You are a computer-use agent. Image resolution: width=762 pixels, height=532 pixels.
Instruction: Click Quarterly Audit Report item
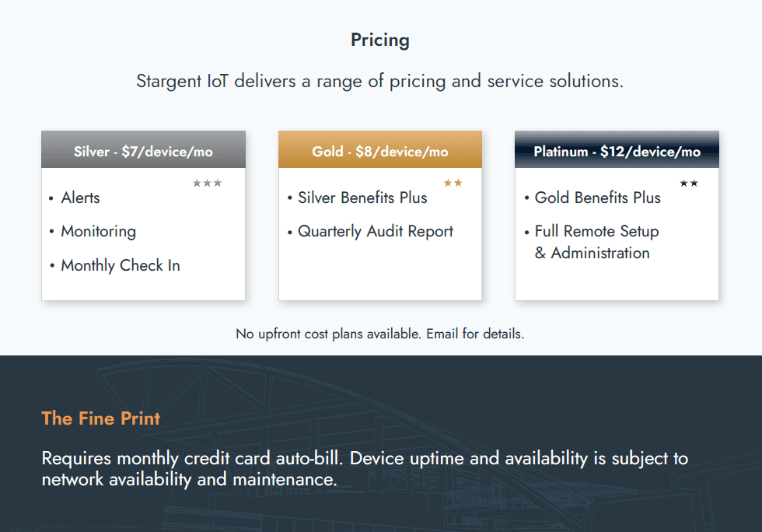tap(376, 232)
